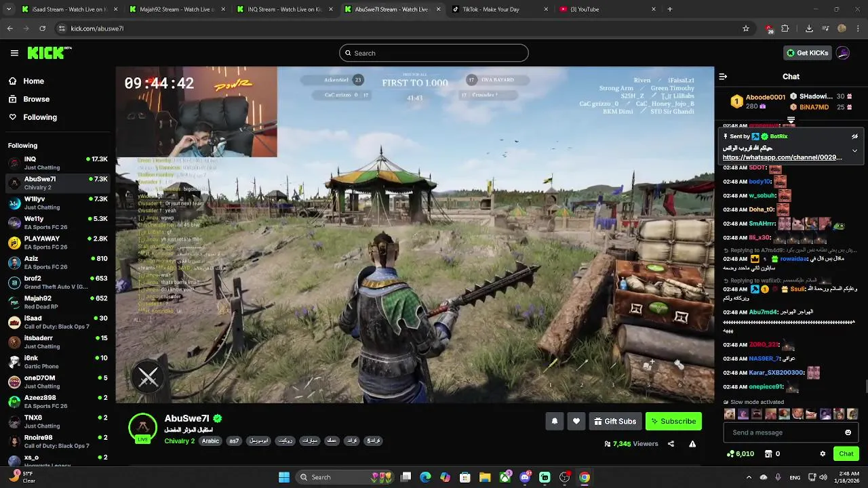Select the as7 stream tag
Viewport: 868px width, 488px height.
tap(234, 441)
